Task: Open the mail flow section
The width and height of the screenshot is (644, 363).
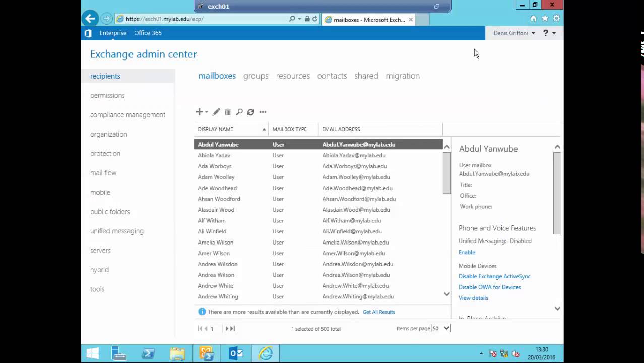Action: [103, 173]
